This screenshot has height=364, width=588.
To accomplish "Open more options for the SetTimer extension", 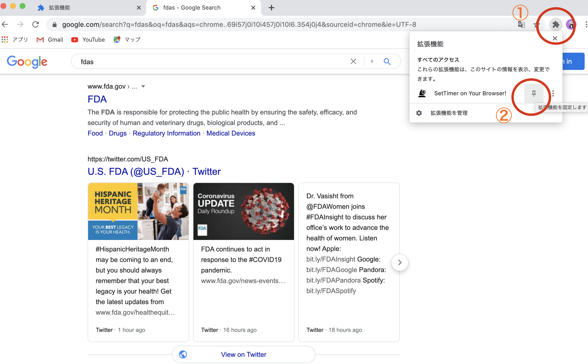I will (x=553, y=93).
